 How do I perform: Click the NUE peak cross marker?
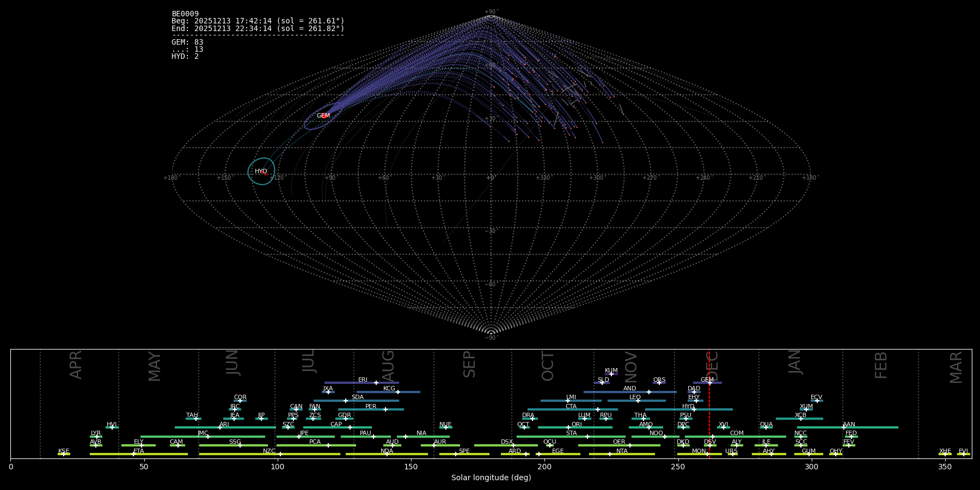click(x=446, y=427)
